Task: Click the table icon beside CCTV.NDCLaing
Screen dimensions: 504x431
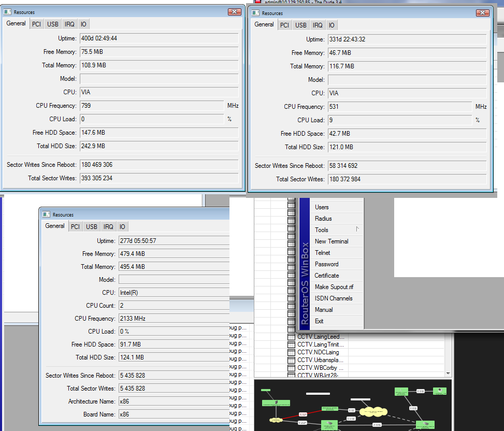Action: 291,352
